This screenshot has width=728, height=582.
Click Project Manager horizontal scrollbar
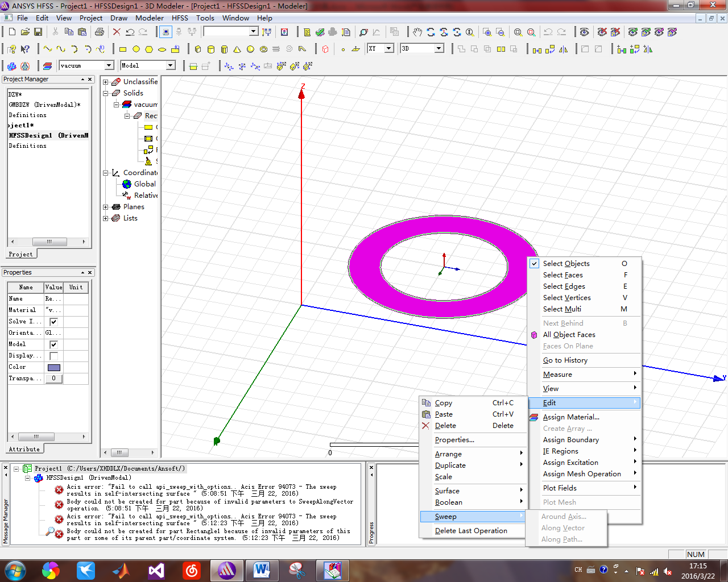[49, 242]
